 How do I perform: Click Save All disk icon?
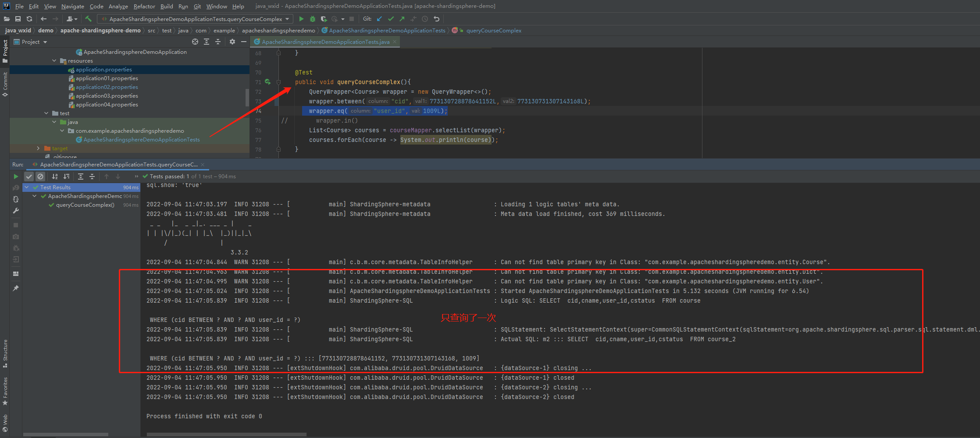(x=18, y=19)
